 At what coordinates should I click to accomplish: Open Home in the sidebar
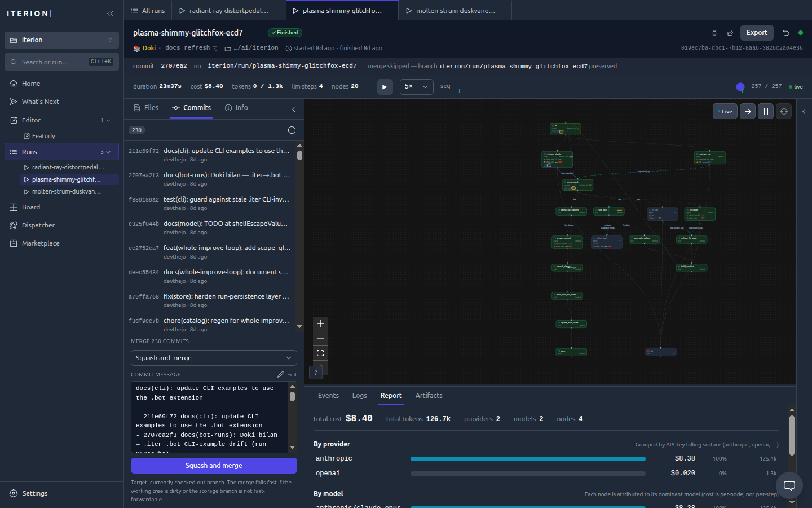(x=62, y=84)
